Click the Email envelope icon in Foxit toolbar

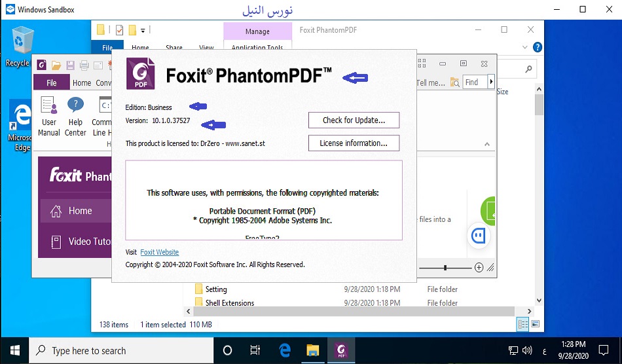point(98,65)
